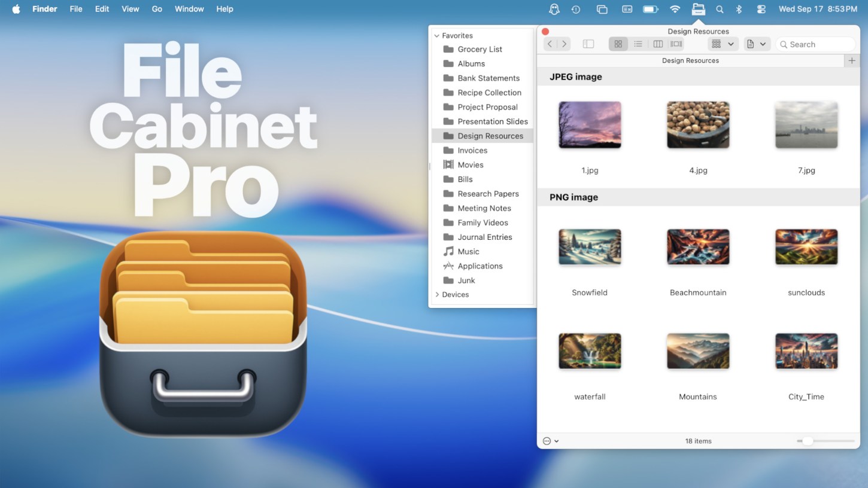
Task: Click the Design Resources tab
Action: coord(691,60)
